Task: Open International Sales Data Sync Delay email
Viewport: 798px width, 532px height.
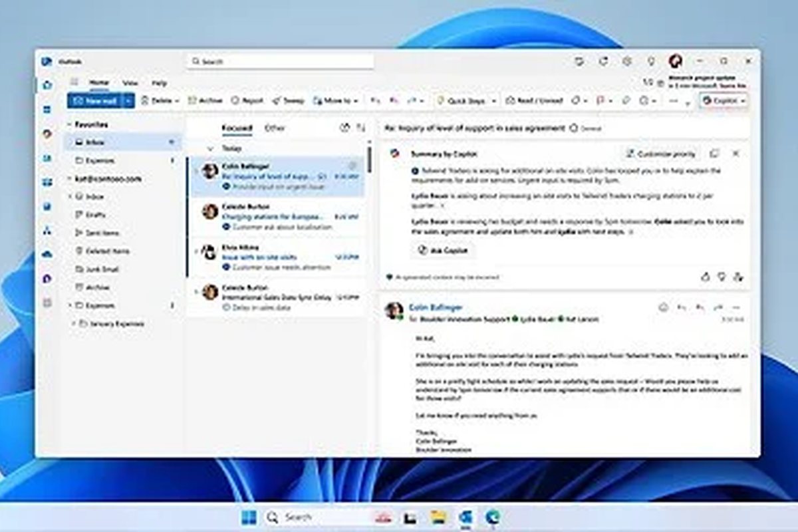Action: point(276,297)
